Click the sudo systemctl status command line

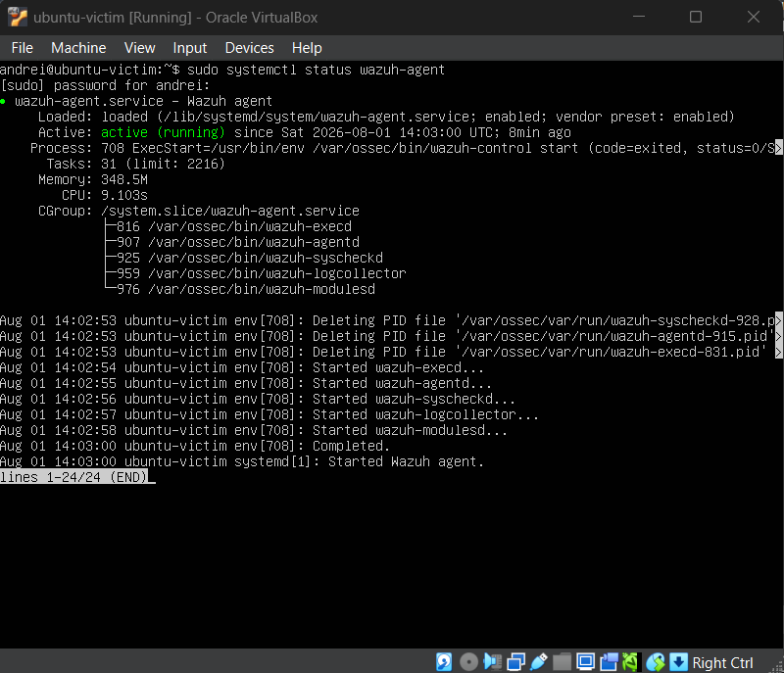[222, 70]
